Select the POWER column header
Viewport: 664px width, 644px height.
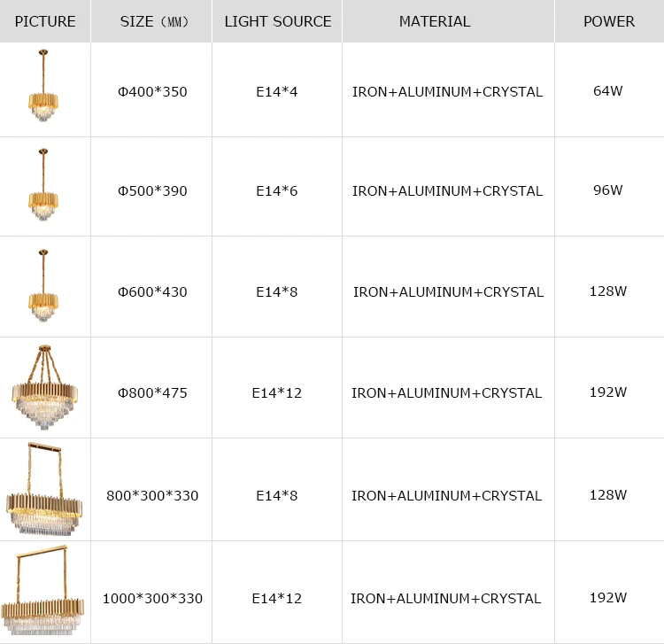(608, 21)
